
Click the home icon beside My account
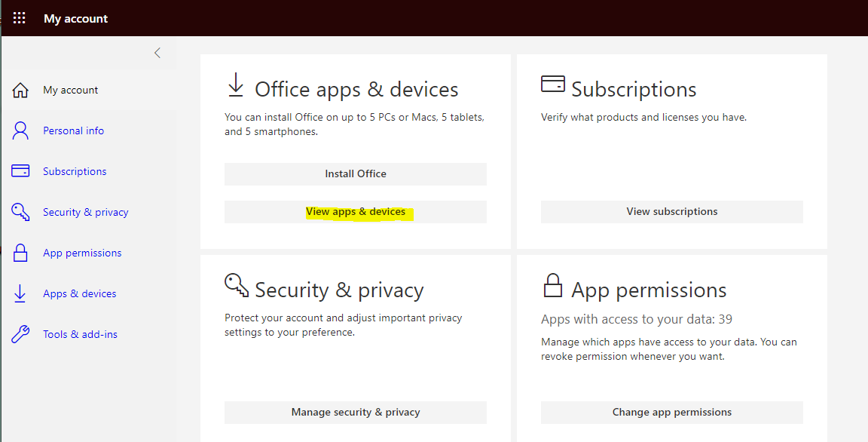pyautogui.click(x=20, y=90)
